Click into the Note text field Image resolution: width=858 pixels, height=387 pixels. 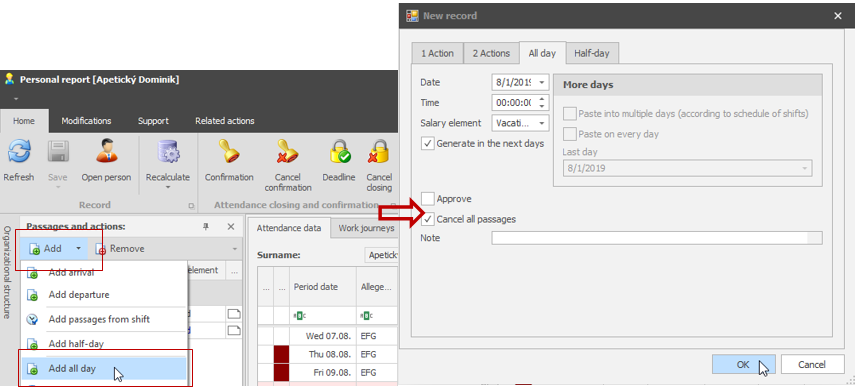click(657, 238)
